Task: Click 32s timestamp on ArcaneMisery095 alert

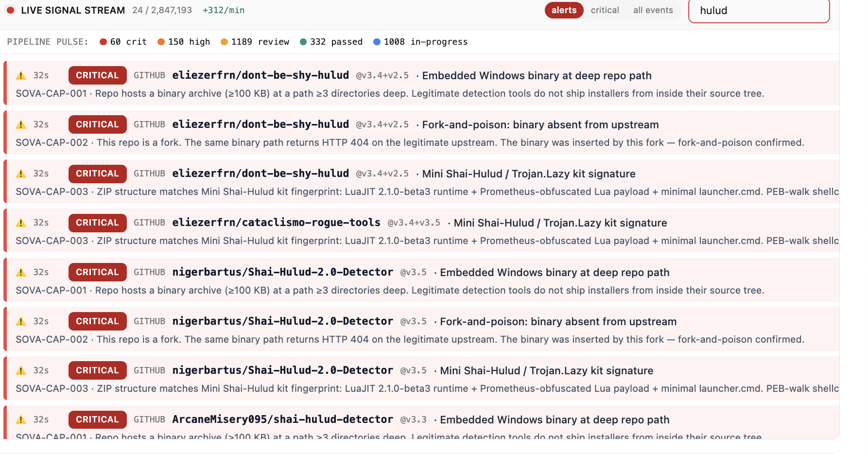Action: coord(41,419)
